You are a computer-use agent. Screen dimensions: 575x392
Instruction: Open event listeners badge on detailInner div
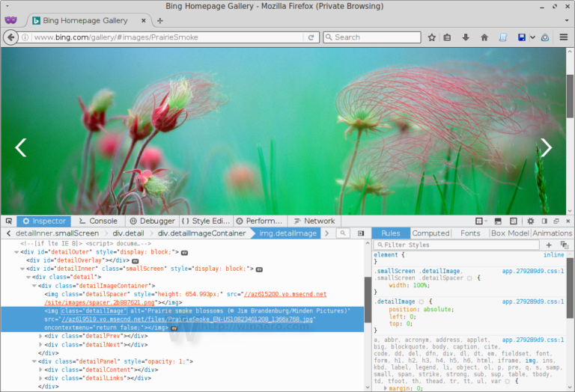[259, 269]
